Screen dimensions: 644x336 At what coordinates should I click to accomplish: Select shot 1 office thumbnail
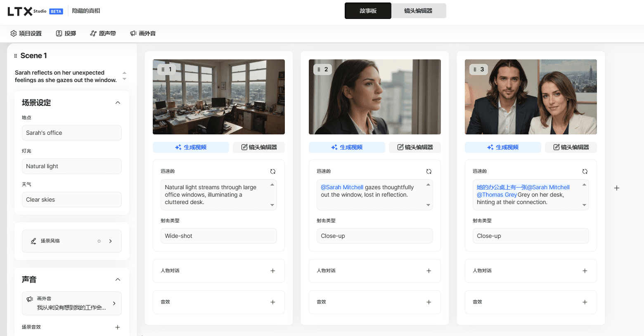tap(219, 97)
